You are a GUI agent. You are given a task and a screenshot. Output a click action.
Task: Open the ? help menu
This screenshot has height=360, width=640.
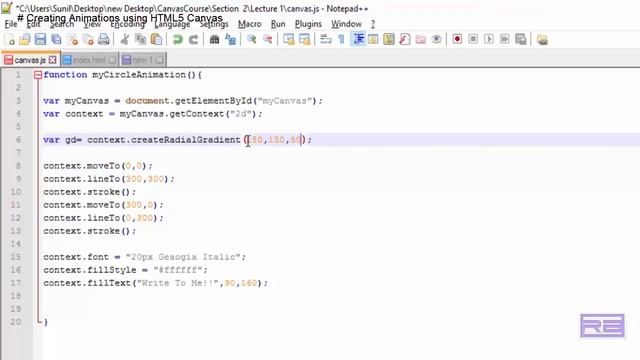point(373,24)
